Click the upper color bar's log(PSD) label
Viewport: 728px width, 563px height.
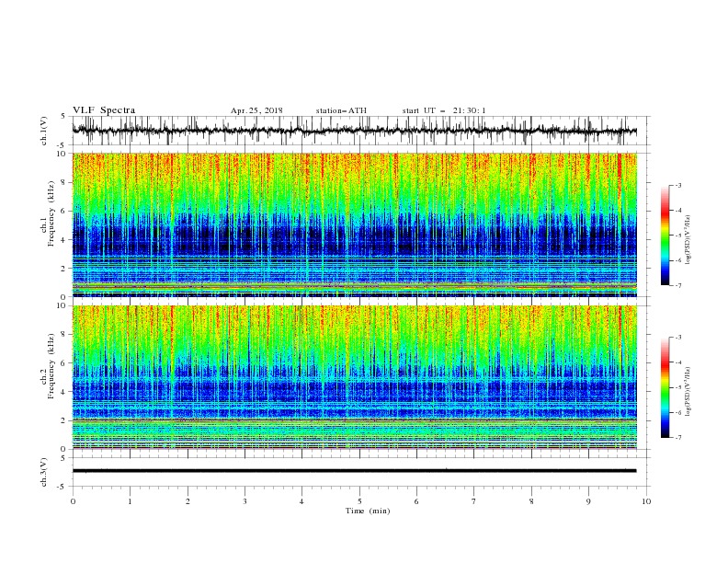pos(688,240)
